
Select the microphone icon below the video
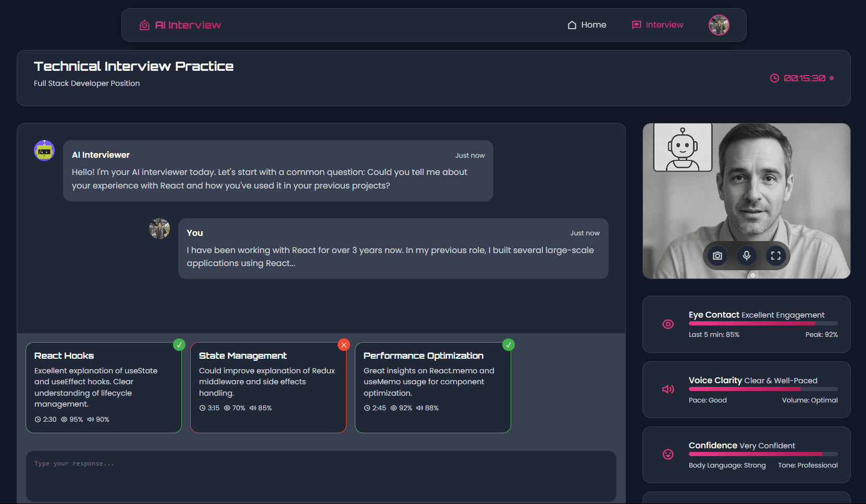[x=746, y=256]
